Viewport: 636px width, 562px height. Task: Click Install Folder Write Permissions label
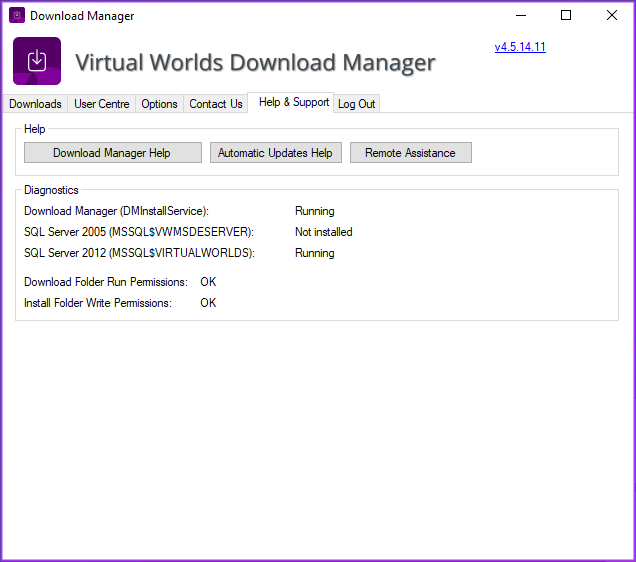(98, 303)
